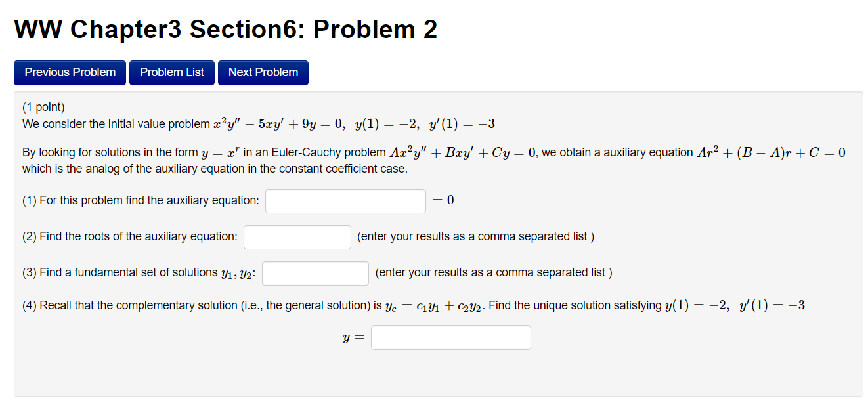Select the roots answer field in part (2)
Viewport: 868px width, 407px height.
pyautogui.click(x=297, y=237)
